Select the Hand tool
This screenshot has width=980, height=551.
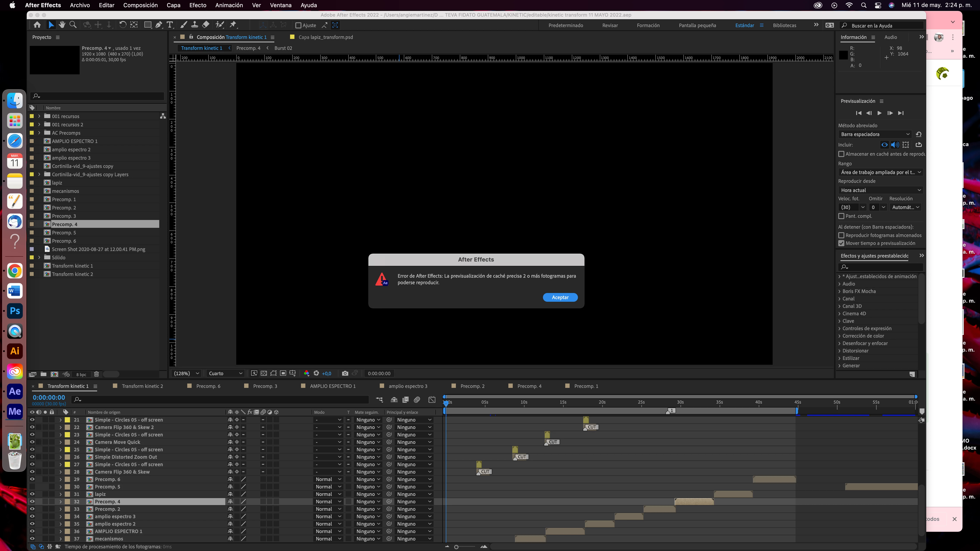[x=62, y=25]
